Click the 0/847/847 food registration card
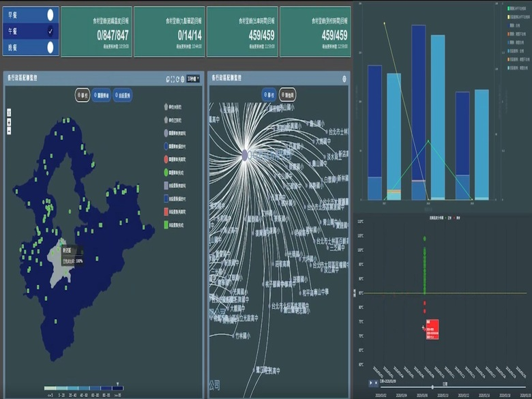 (96, 31)
